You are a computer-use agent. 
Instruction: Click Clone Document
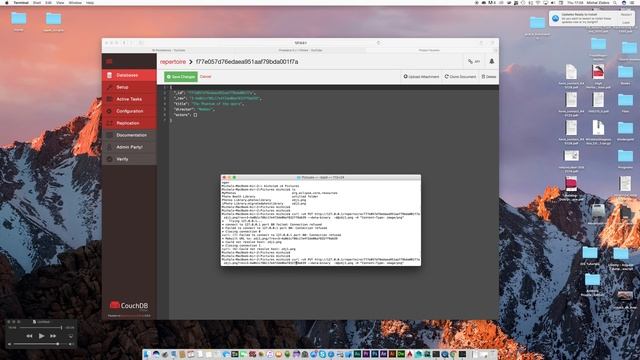point(460,77)
